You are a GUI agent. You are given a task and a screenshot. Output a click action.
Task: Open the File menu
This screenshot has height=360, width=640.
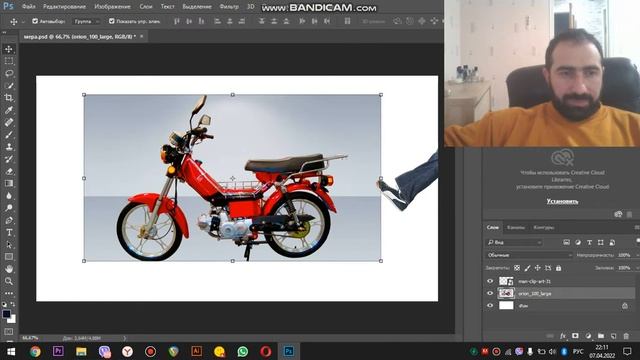point(29,7)
